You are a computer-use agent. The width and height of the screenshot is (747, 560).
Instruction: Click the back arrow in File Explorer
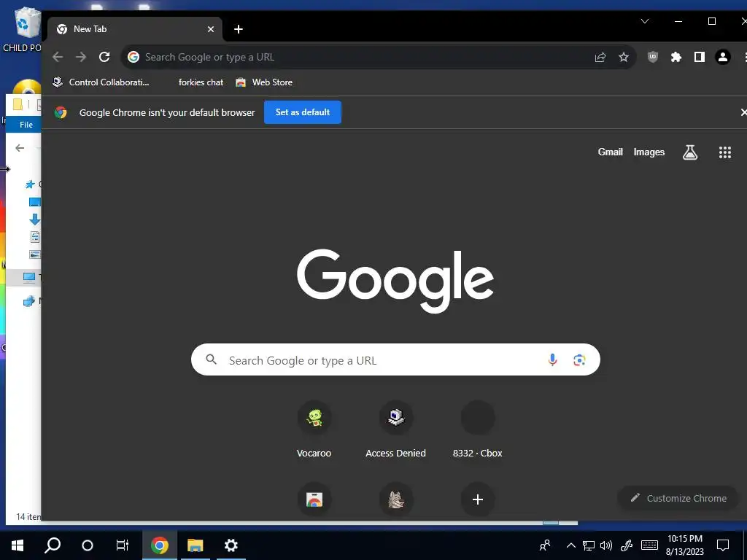tap(20, 148)
